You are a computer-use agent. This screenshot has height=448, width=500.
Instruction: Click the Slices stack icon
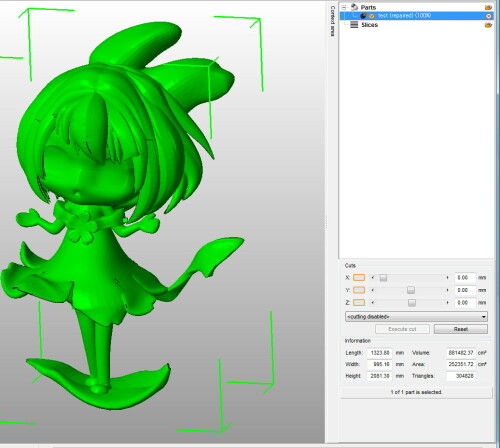354,25
